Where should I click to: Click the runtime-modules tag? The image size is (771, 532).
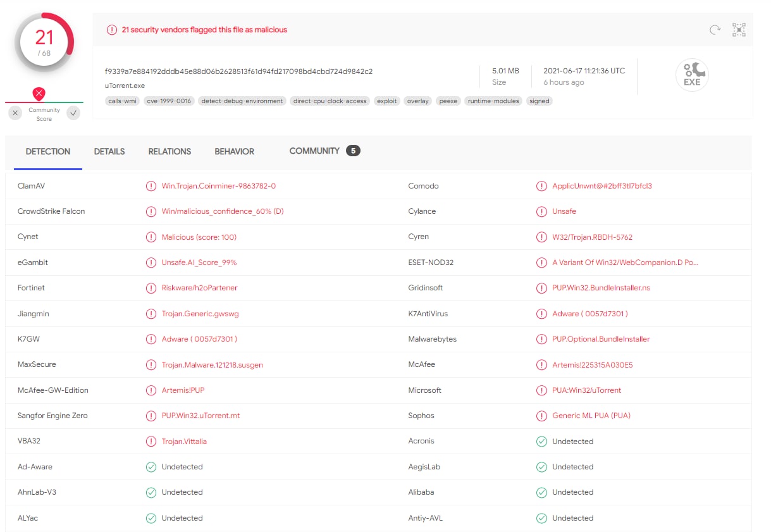pos(493,101)
